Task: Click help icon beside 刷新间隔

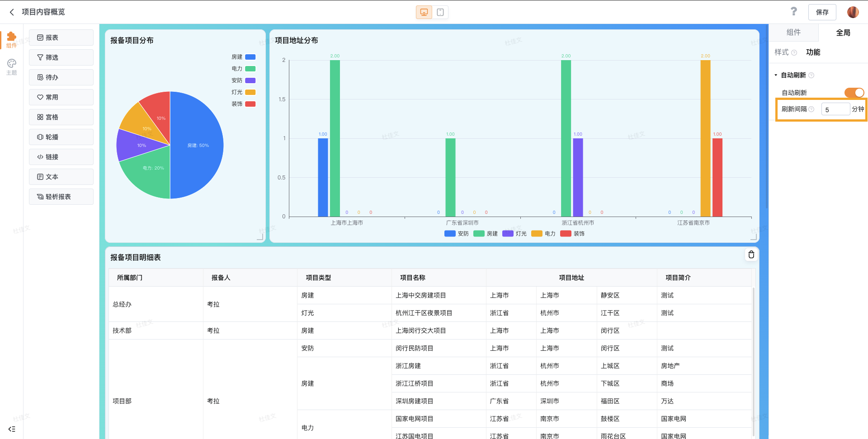Action: coord(811,109)
